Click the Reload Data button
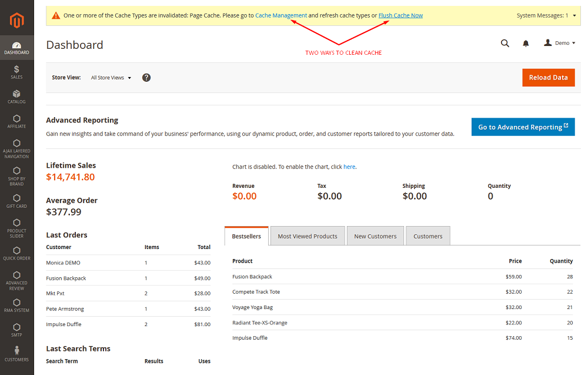 (548, 78)
